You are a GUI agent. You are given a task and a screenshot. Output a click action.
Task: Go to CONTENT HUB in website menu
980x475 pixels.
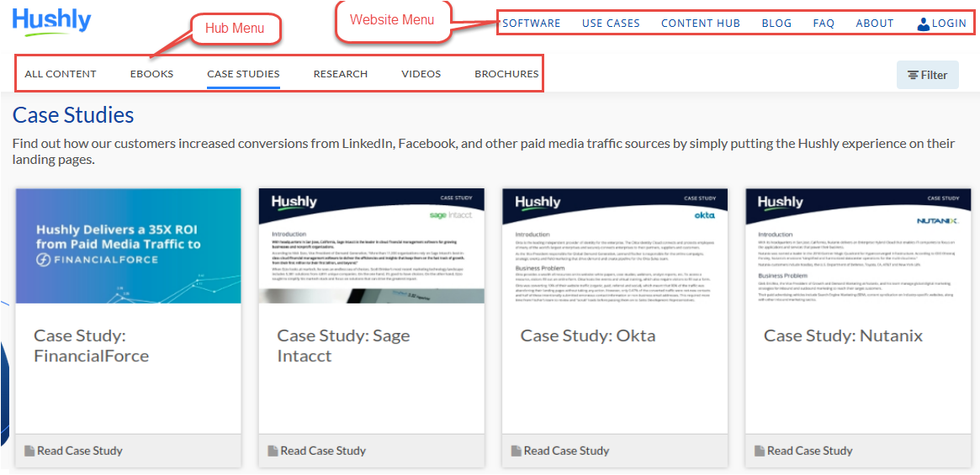[701, 24]
